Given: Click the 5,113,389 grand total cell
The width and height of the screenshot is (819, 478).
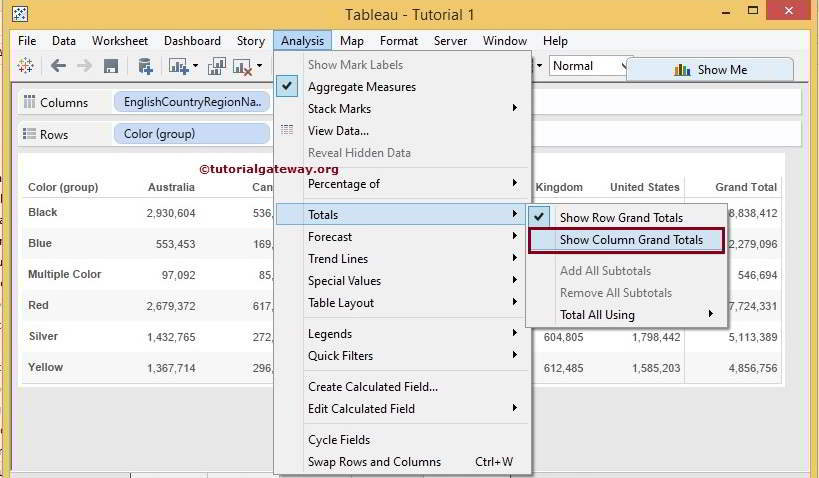Looking at the screenshot, I should click(x=753, y=337).
